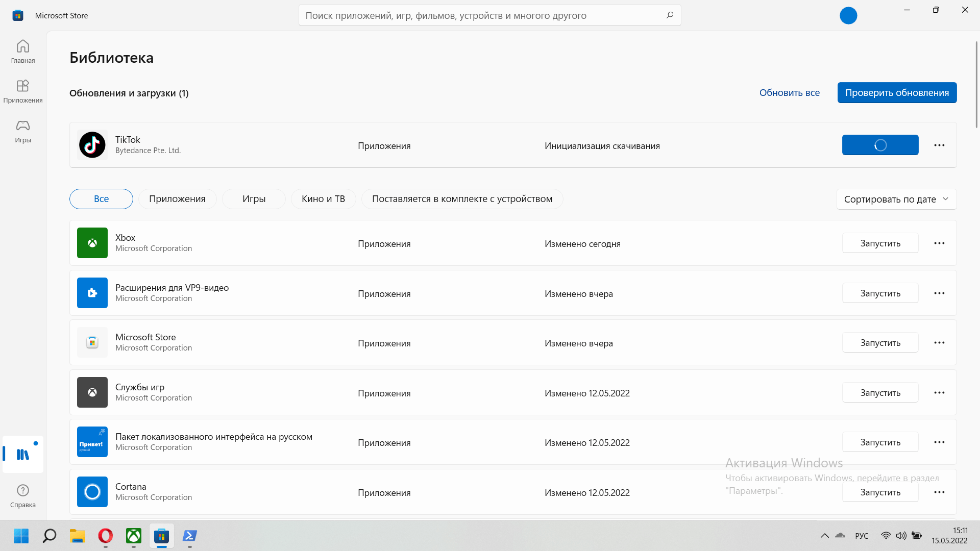Open the Home (Главная) sidebar section
The height and width of the screenshot is (551, 980).
click(23, 52)
